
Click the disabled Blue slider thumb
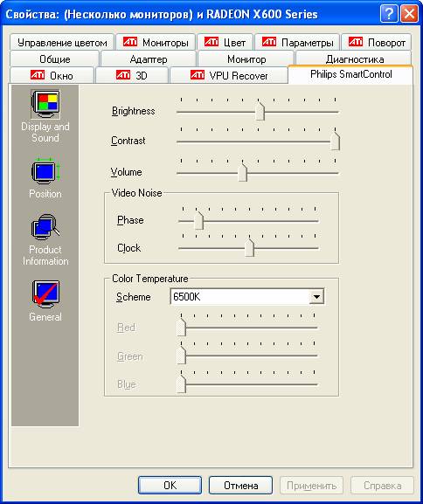click(182, 384)
